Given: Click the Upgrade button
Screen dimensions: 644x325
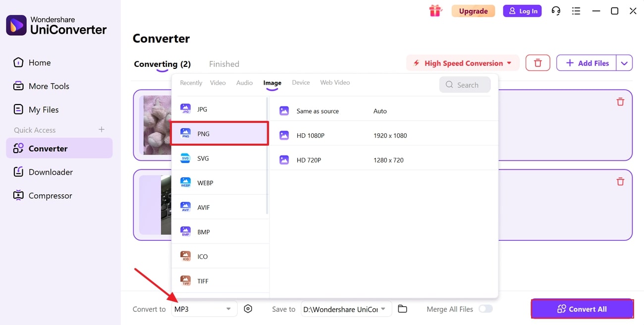Looking at the screenshot, I should (473, 11).
